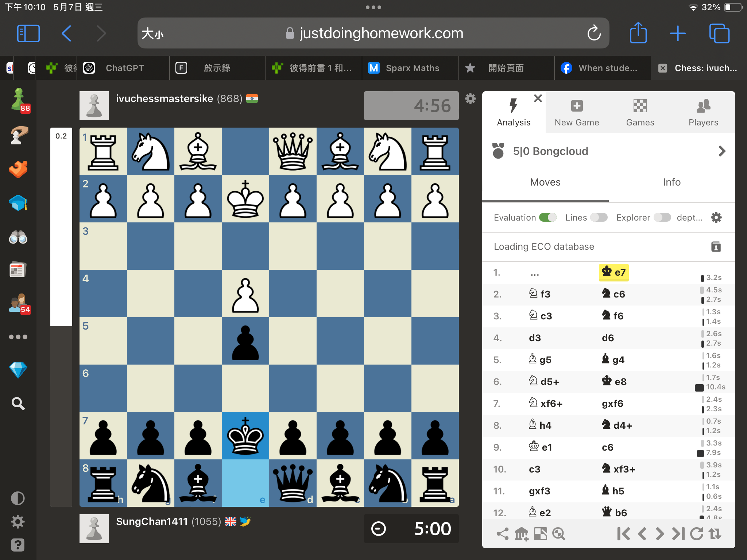Open the opening book icon next to Loading ECO database
The image size is (747, 560).
point(716,247)
